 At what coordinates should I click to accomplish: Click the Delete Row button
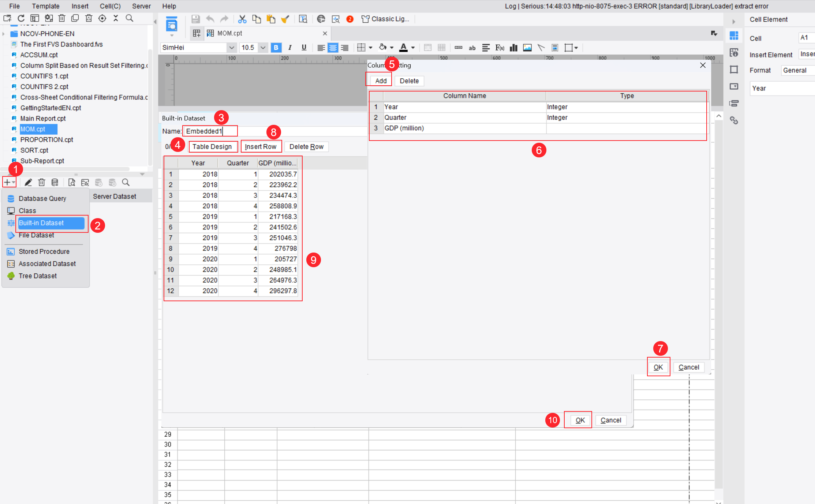point(306,147)
